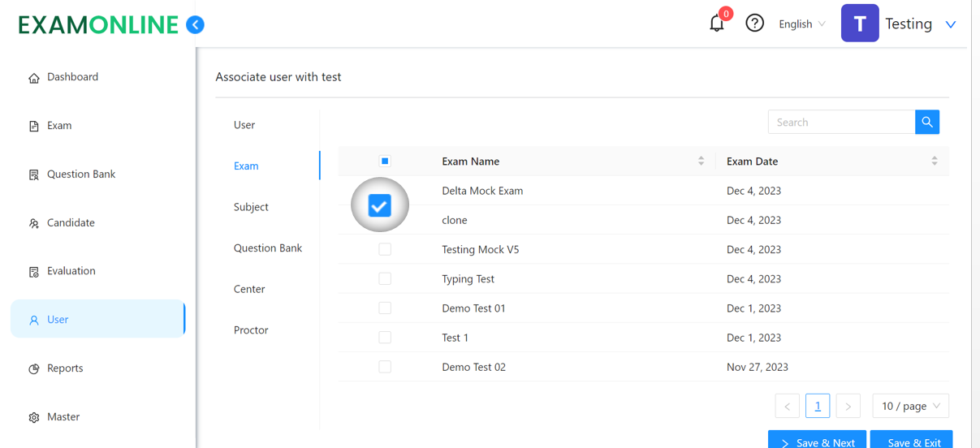Check the Testing Mock V5 checkbox
980x448 pixels.
pos(385,250)
